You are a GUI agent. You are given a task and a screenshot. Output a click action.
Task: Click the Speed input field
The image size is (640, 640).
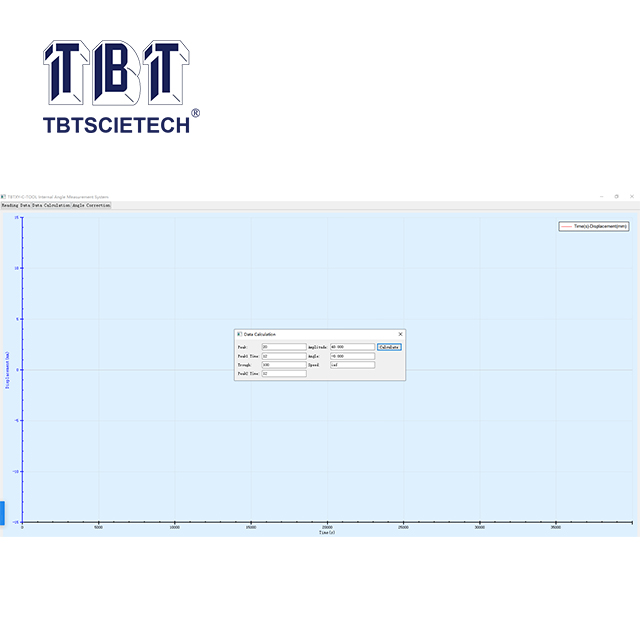[352, 365]
